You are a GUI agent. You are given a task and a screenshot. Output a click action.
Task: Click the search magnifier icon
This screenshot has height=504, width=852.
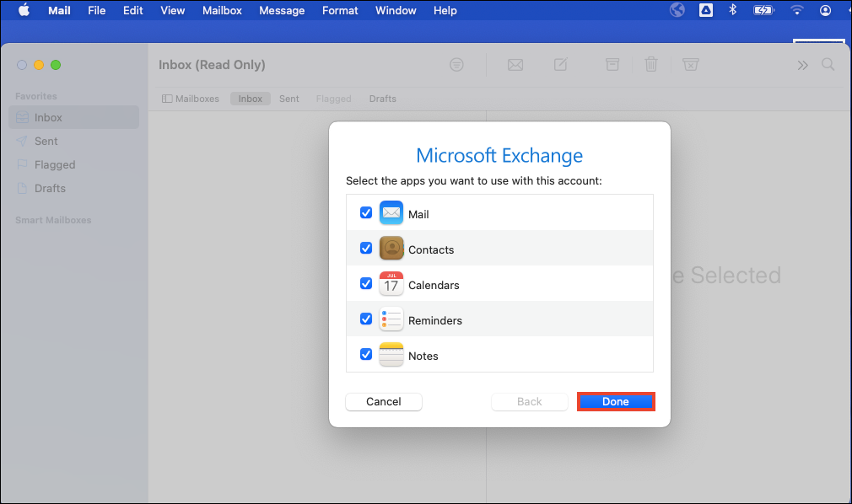pyautogui.click(x=828, y=65)
